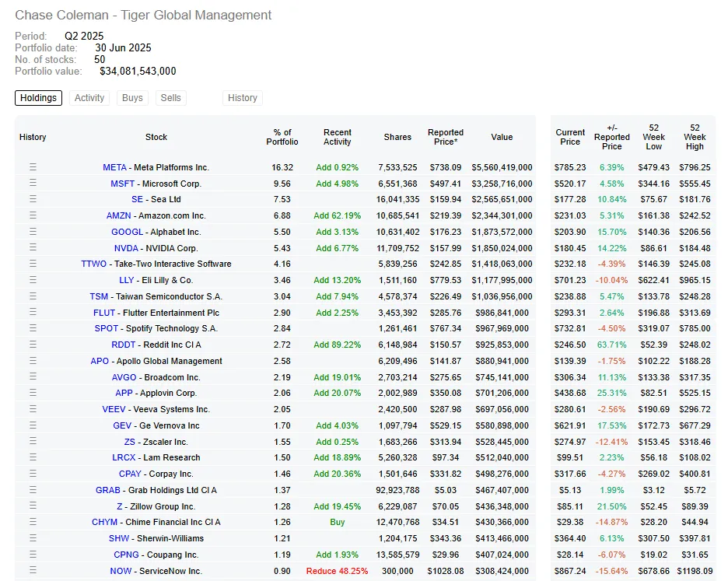The image size is (728, 581).
Task: Open history icon for TTWO row
Action: pyautogui.click(x=33, y=264)
